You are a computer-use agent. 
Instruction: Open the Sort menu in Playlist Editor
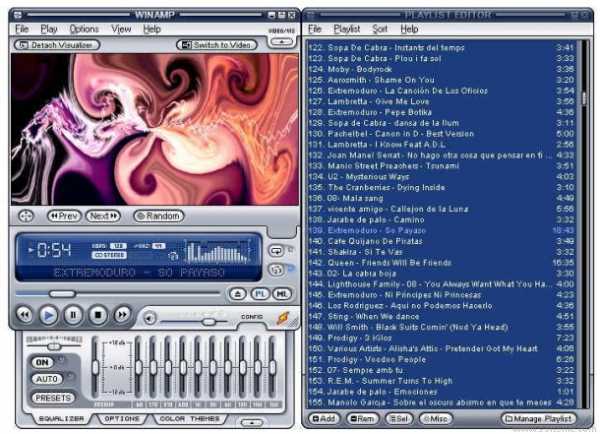pyautogui.click(x=380, y=29)
